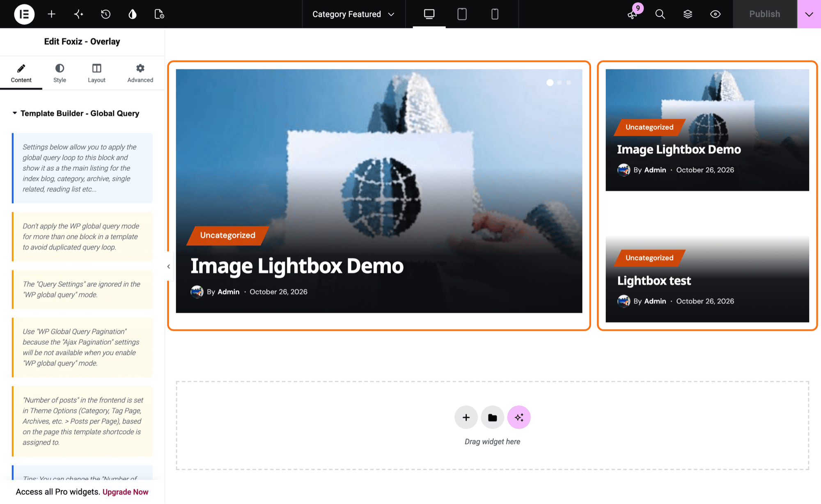Add new container with plus button
The height and width of the screenshot is (504, 821).
[x=466, y=417]
